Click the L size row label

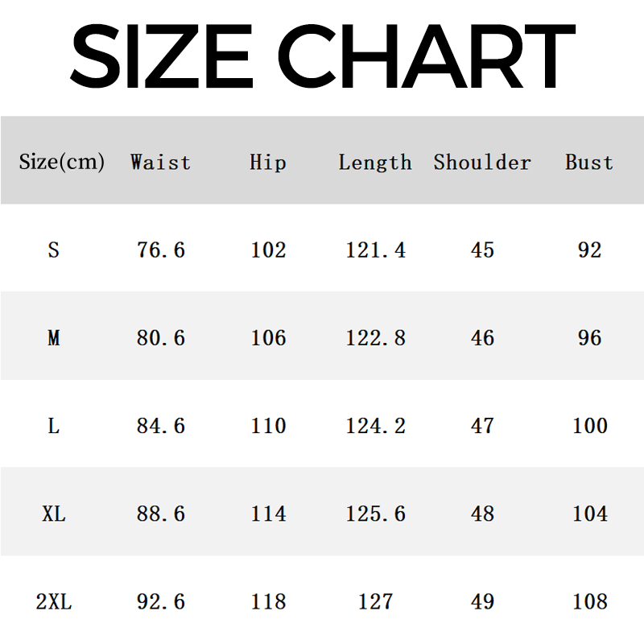[x=54, y=425]
